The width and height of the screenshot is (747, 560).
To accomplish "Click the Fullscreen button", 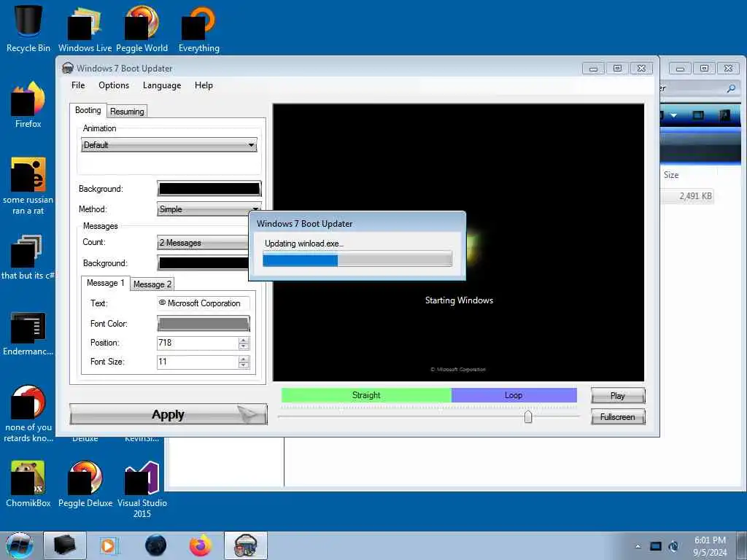I will [618, 416].
